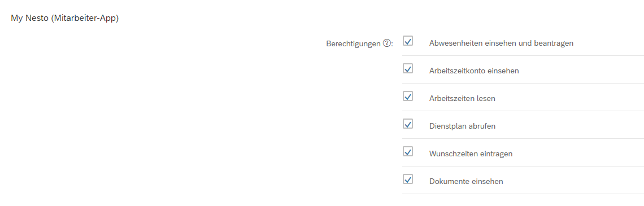Open the Berechtigungen help question-mark icon
Viewport: 644px width, 206px height.
pos(386,43)
